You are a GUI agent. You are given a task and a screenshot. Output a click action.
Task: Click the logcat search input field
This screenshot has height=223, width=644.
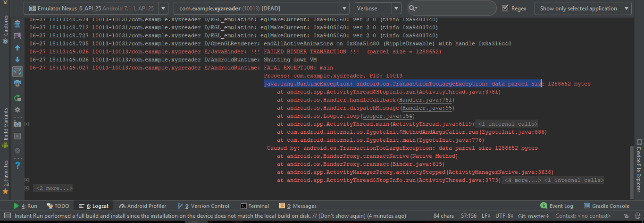pyautogui.click(x=455, y=8)
